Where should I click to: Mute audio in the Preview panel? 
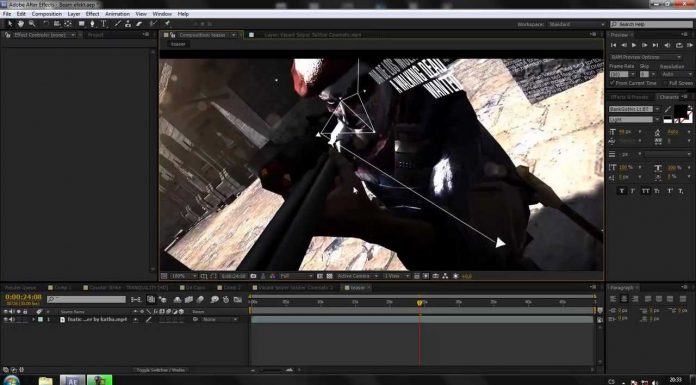(667, 45)
